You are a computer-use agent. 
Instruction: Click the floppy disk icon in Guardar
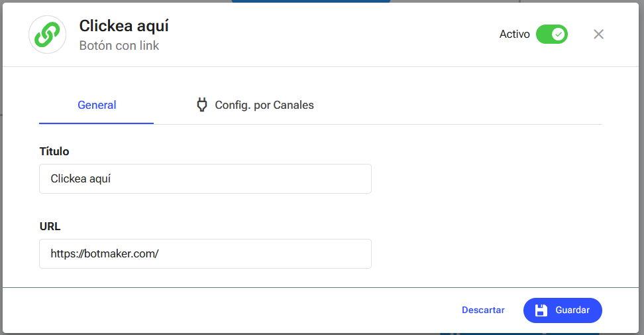(x=541, y=310)
